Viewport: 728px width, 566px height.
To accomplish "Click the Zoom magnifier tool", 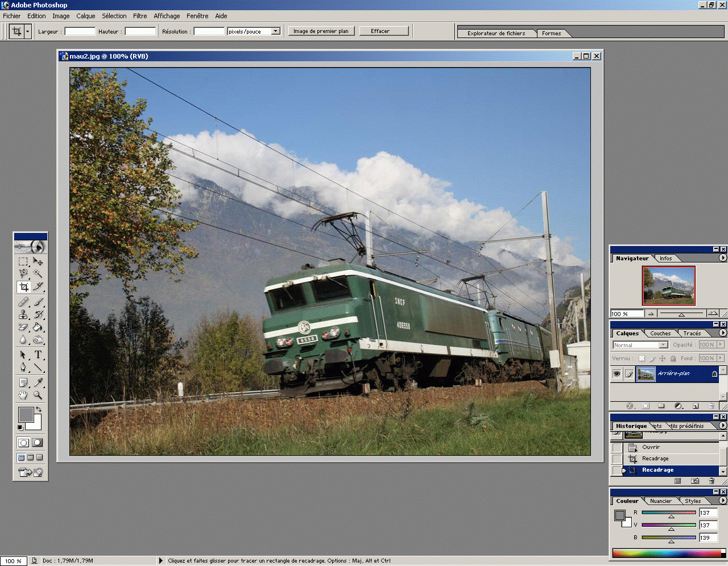I will [x=38, y=395].
